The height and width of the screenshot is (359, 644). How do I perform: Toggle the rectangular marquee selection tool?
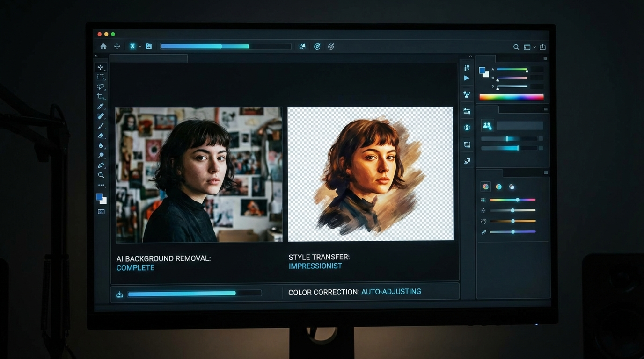coord(101,77)
